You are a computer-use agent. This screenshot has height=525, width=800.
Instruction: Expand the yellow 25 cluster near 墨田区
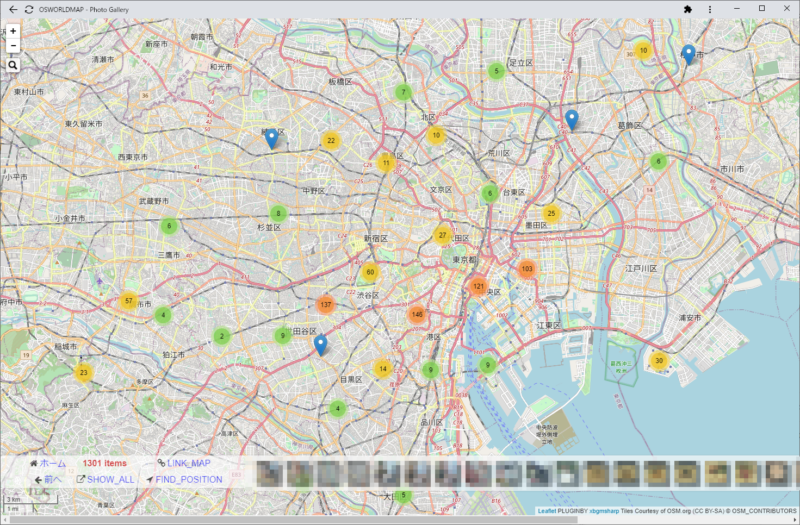(551, 213)
